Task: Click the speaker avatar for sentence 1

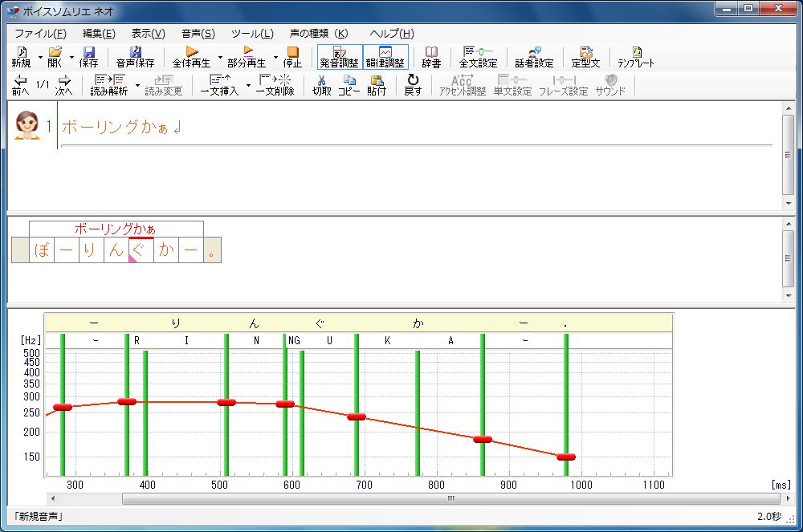Action: [x=27, y=125]
